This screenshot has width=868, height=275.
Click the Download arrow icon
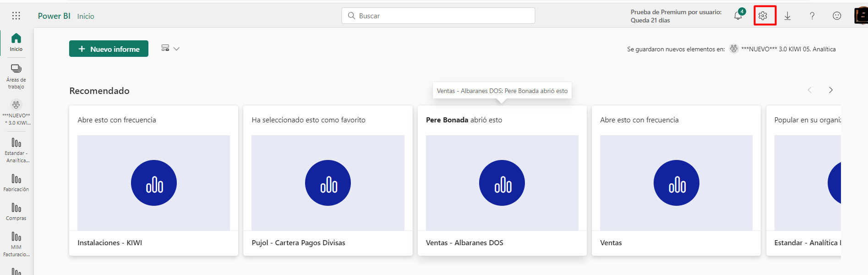coord(787,16)
